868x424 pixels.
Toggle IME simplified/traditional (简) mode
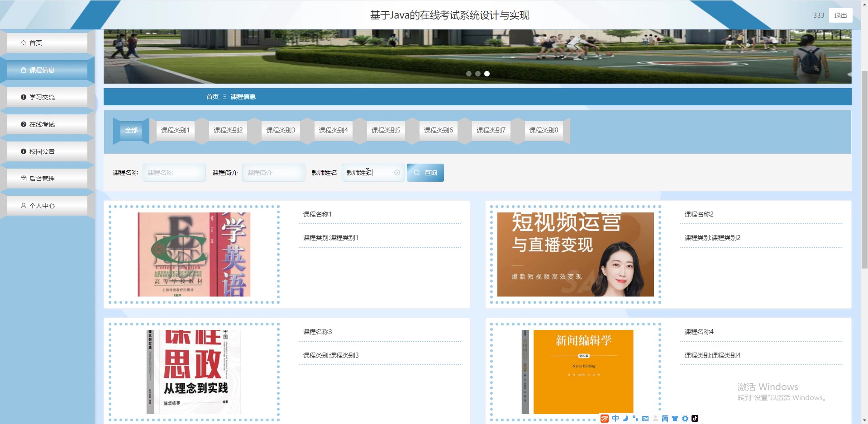(x=665, y=419)
